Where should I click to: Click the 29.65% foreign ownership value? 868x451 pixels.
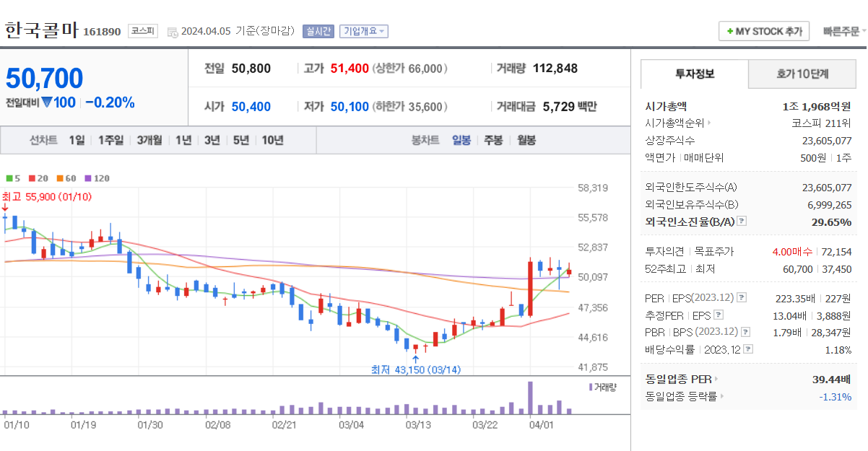[832, 222]
